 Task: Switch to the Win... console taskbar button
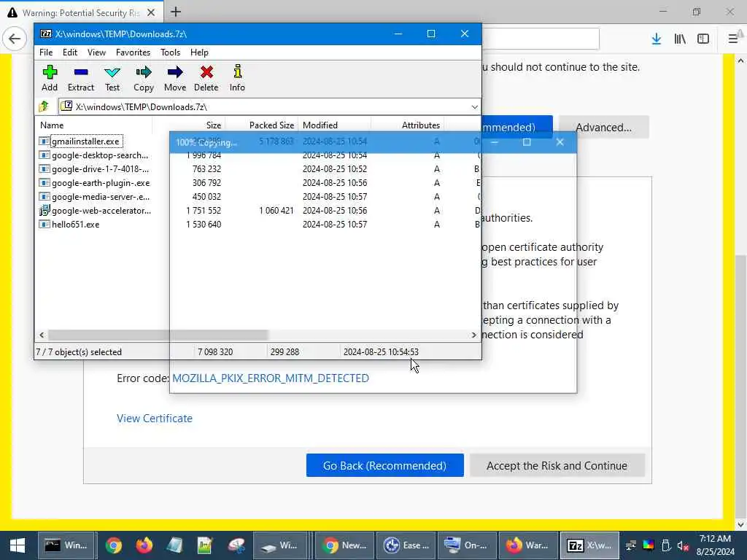click(x=66, y=545)
